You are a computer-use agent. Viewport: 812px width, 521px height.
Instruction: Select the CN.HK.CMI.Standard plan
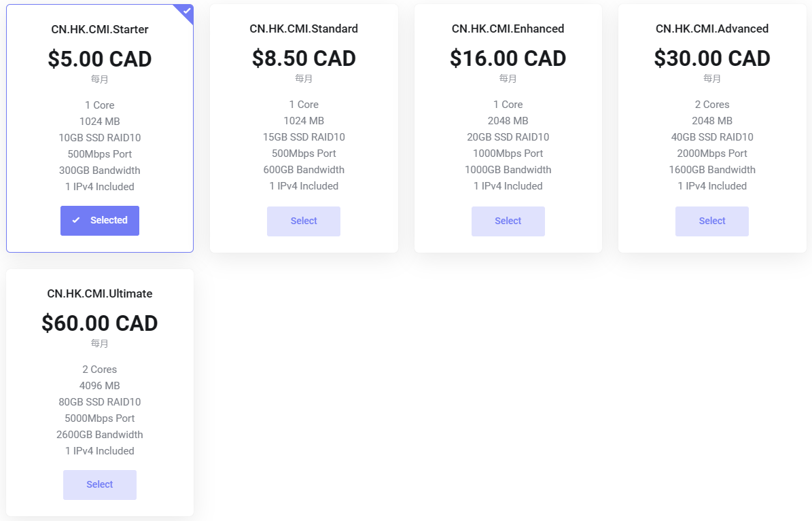coord(304,221)
